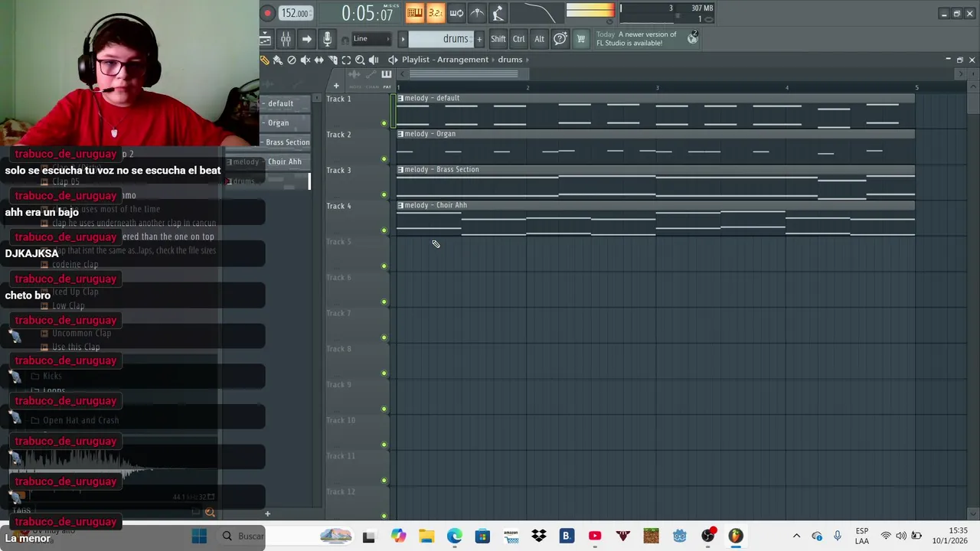Select the Organ pattern in picker
Screen dimensions: 980x551
click(x=286, y=122)
